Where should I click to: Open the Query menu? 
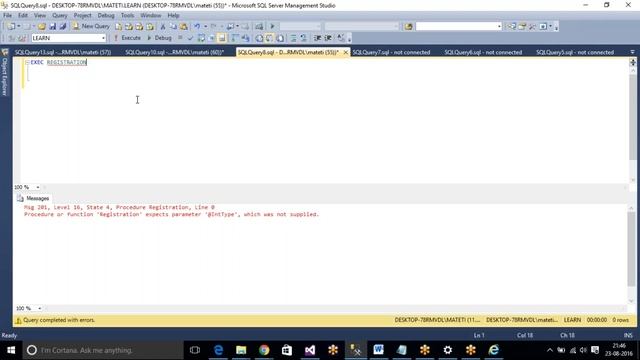tap(60, 16)
